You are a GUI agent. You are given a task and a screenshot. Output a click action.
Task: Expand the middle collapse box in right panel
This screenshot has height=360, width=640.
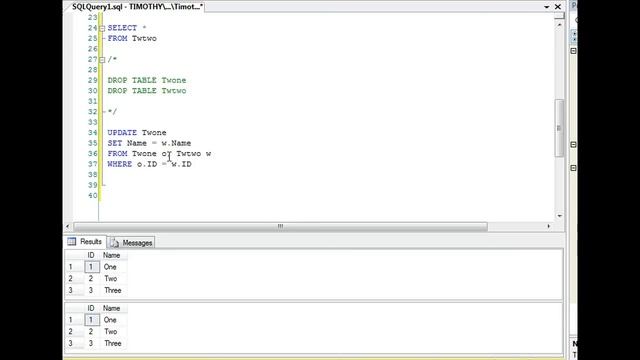tap(573, 144)
